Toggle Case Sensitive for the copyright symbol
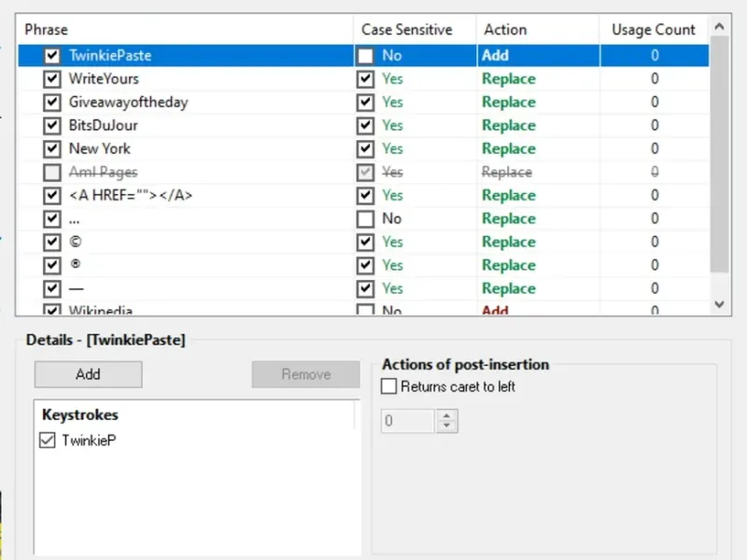The height and width of the screenshot is (560, 747). 365,243
